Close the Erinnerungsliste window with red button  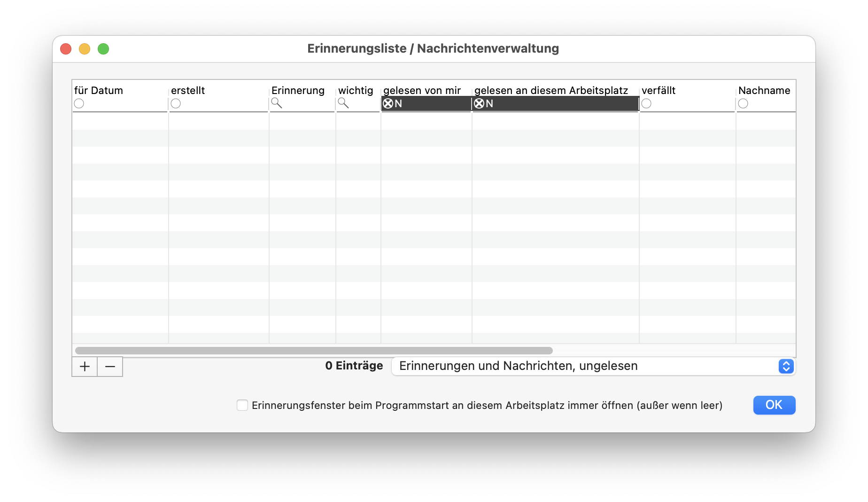point(66,49)
